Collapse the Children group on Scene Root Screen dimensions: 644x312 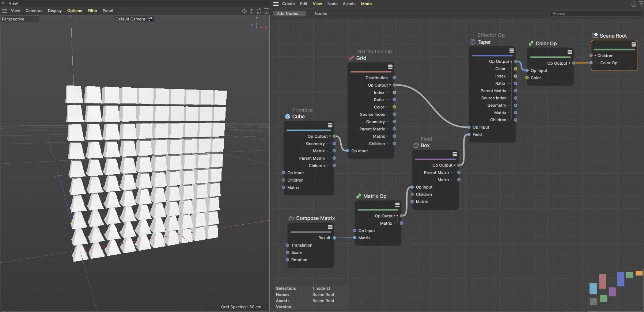click(595, 56)
